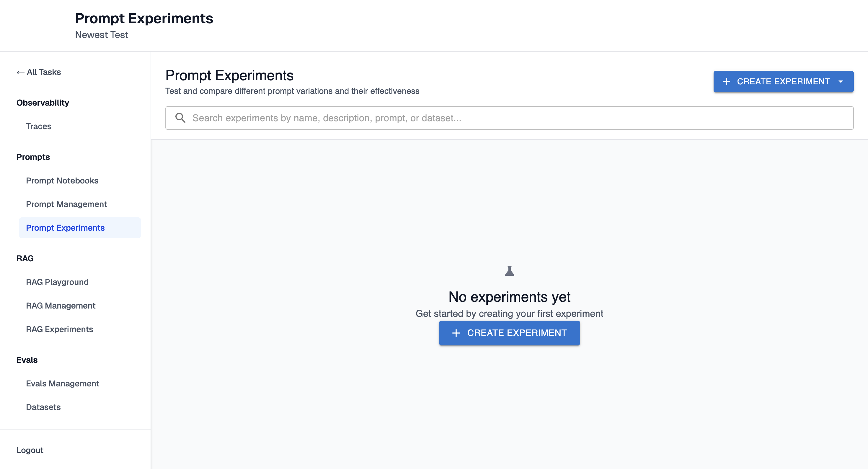Go to RAG Management
Viewport: 868px width, 469px height.
60,305
